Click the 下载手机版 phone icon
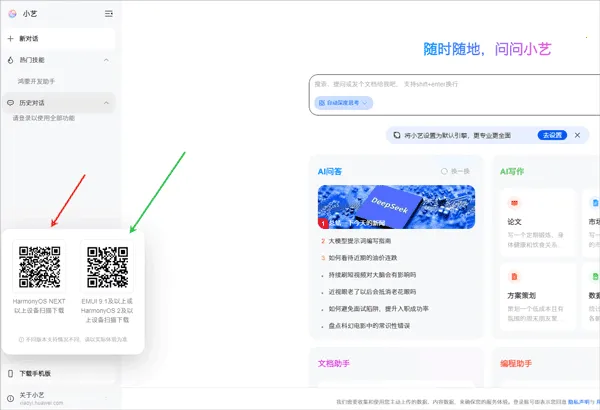 click(11, 373)
